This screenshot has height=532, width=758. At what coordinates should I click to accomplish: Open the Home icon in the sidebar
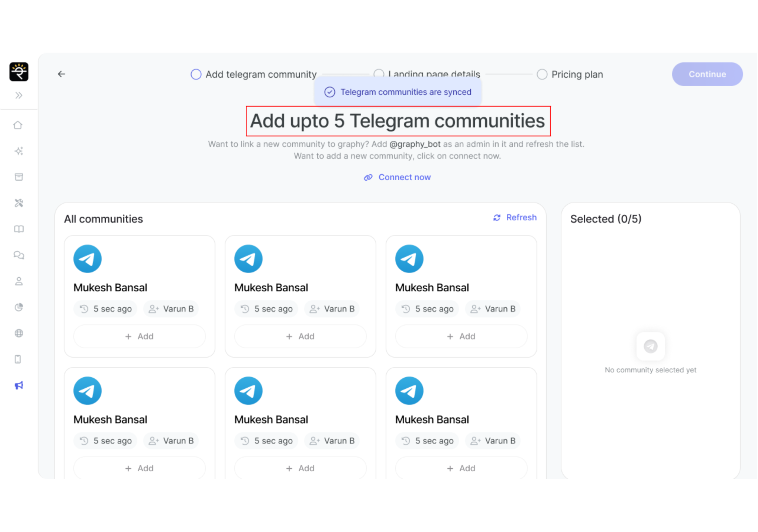click(18, 125)
